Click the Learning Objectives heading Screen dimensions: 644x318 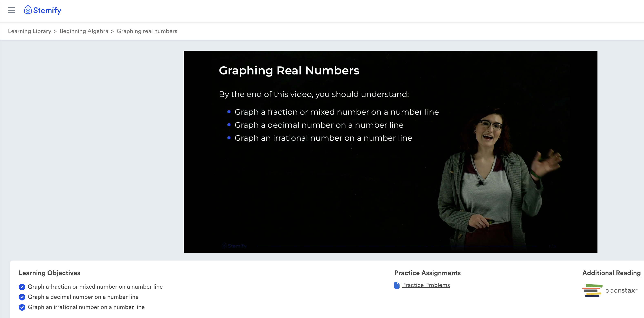tap(49, 273)
